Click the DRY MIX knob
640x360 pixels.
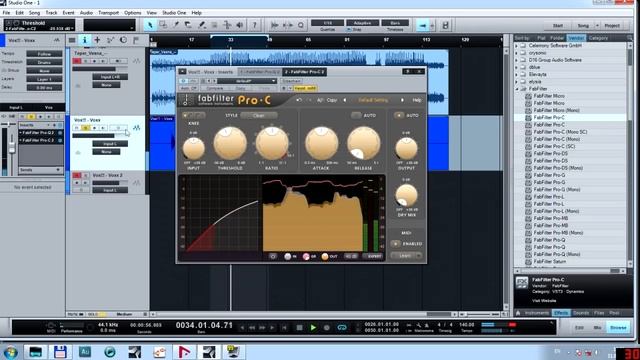[x=407, y=195]
